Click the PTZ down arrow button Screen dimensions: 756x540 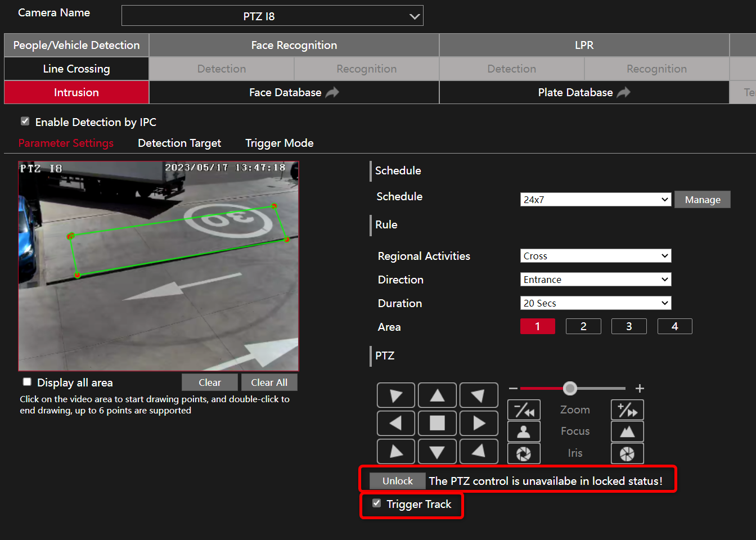coord(437,451)
